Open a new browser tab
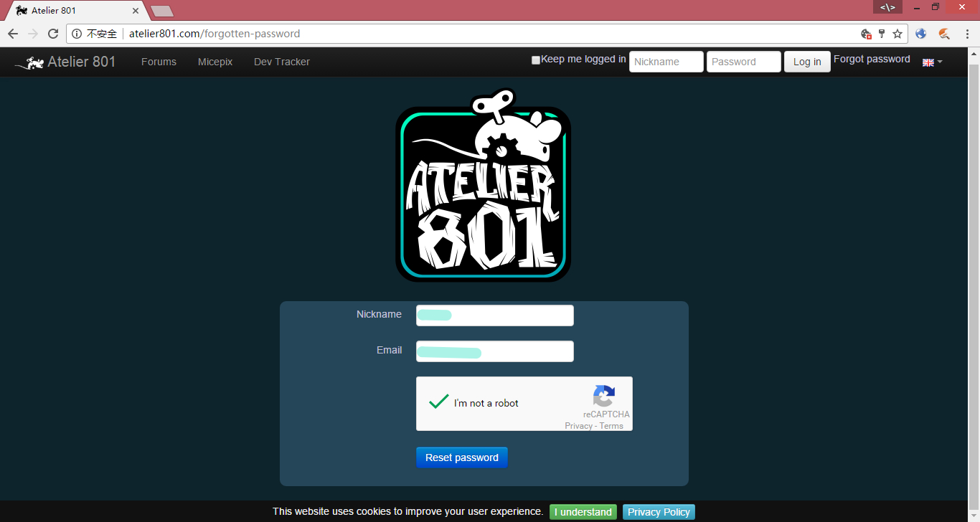This screenshot has width=980, height=522. point(162,11)
